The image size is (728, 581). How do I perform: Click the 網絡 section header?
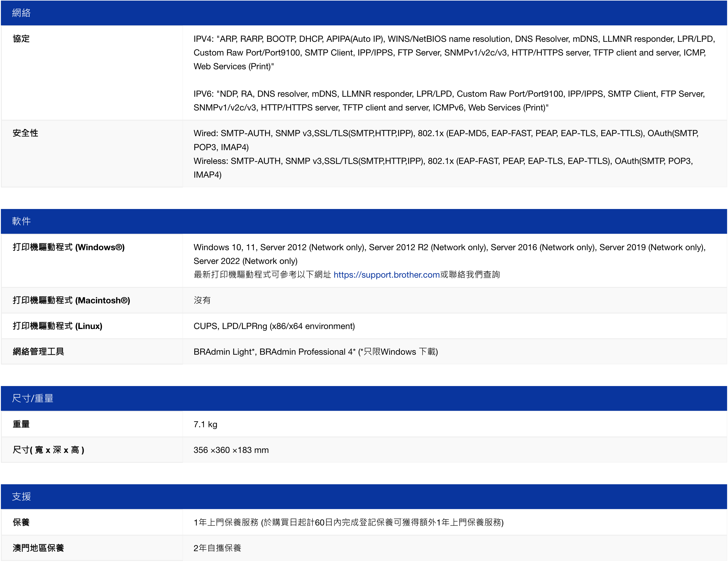pos(21,13)
